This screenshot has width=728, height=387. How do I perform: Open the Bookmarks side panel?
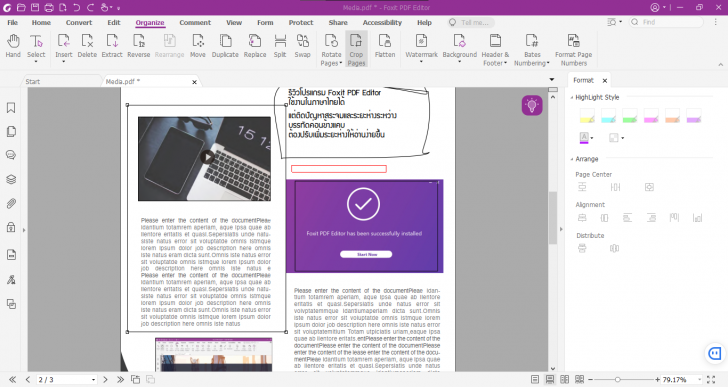point(11,108)
